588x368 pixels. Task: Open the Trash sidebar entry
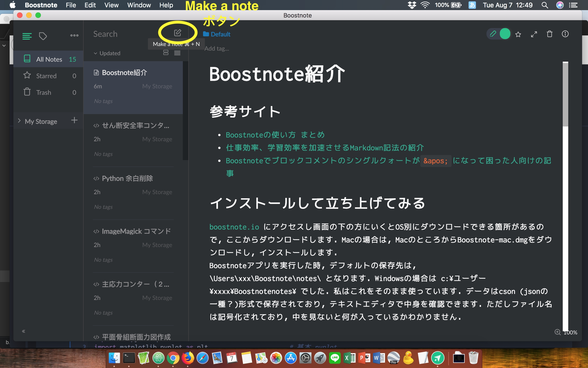pyautogui.click(x=48, y=92)
